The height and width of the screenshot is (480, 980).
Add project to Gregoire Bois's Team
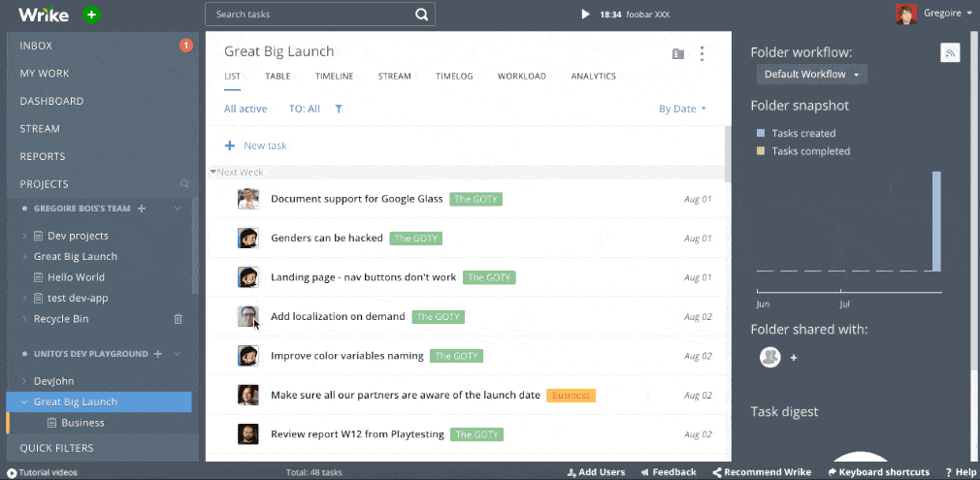pos(142,208)
